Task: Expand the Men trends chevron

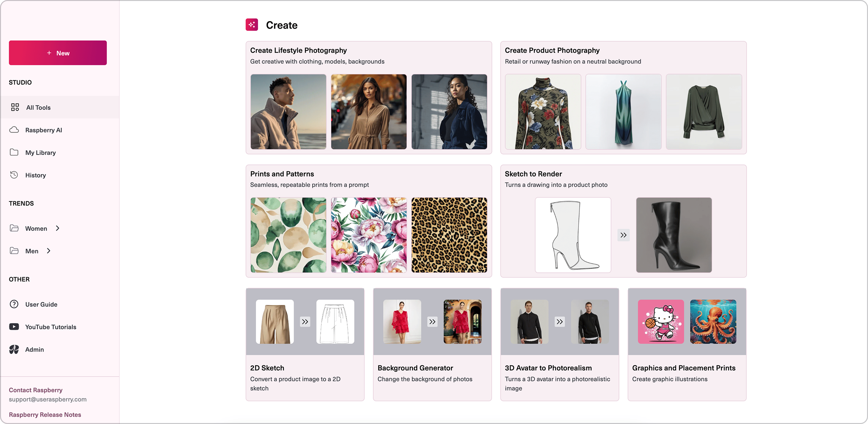Action: pyautogui.click(x=49, y=251)
